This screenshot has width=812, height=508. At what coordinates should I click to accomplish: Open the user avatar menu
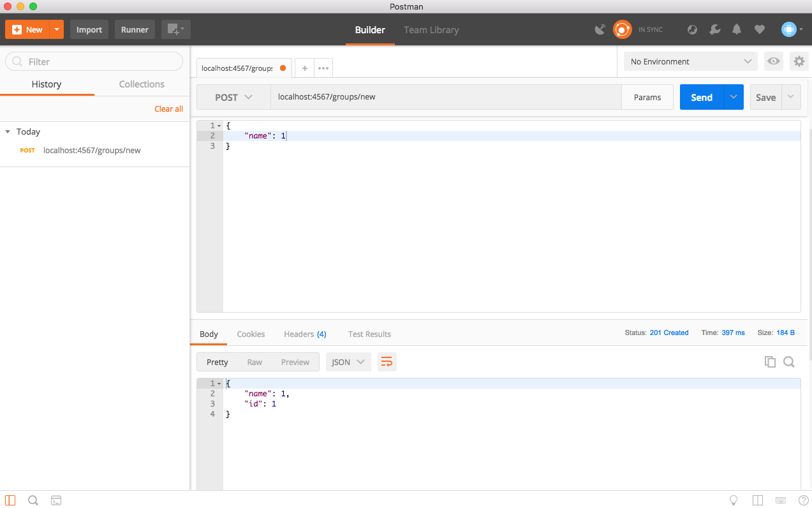point(792,29)
